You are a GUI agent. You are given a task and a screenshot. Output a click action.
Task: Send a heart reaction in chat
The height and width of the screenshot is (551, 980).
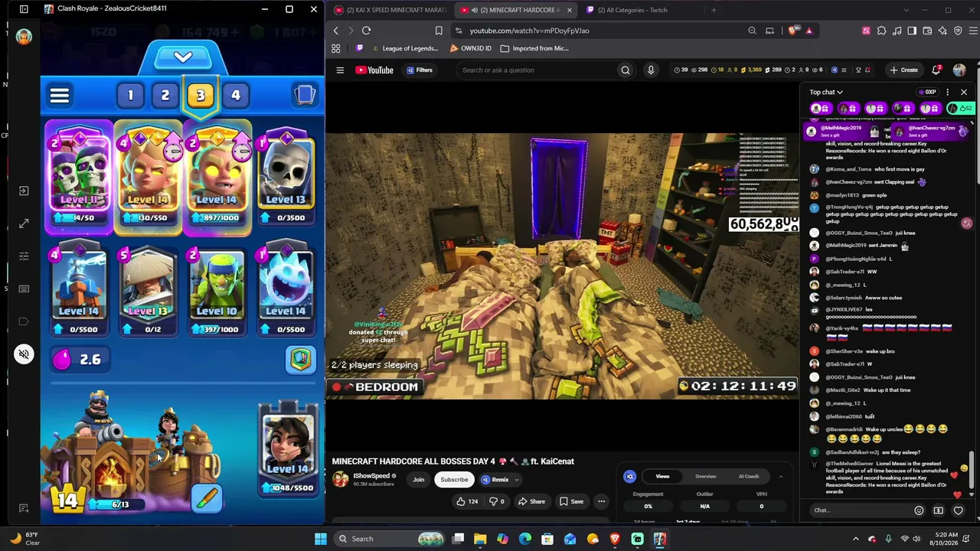point(958,510)
